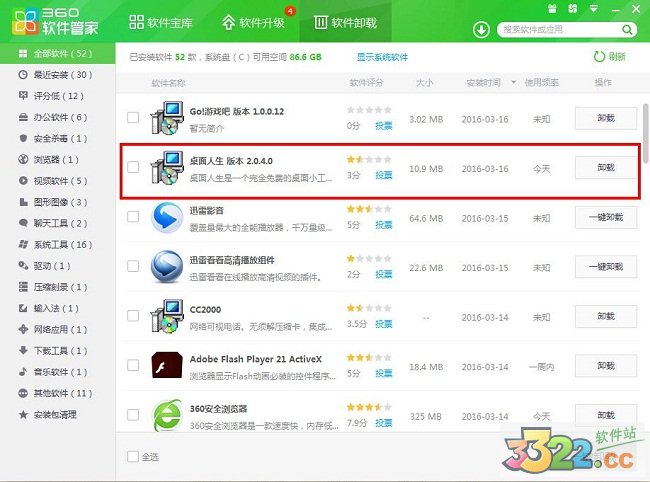This screenshot has height=482, width=650.
Task: Click the 软件升级 notification badge 4
Action: 290,11
